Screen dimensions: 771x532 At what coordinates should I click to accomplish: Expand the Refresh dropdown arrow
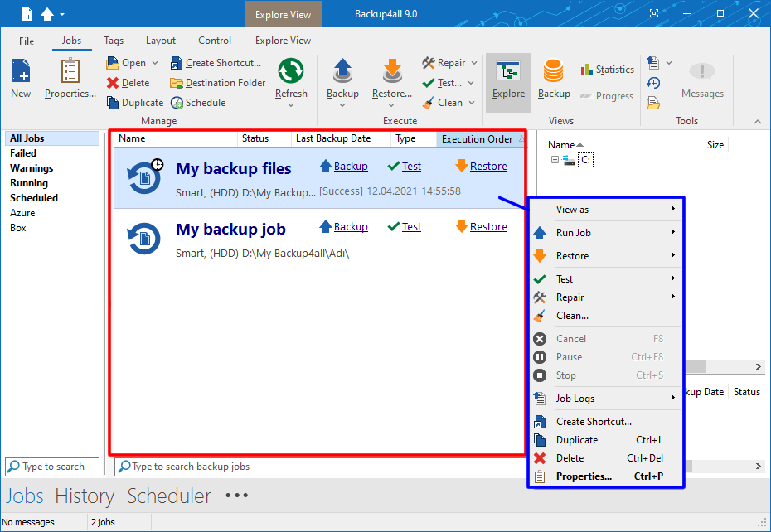pos(291,105)
